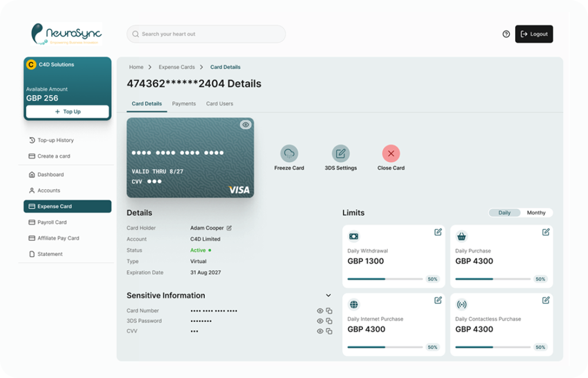The image size is (588, 378).
Task: Collapse the Sensitive Information section
Action: click(x=328, y=296)
